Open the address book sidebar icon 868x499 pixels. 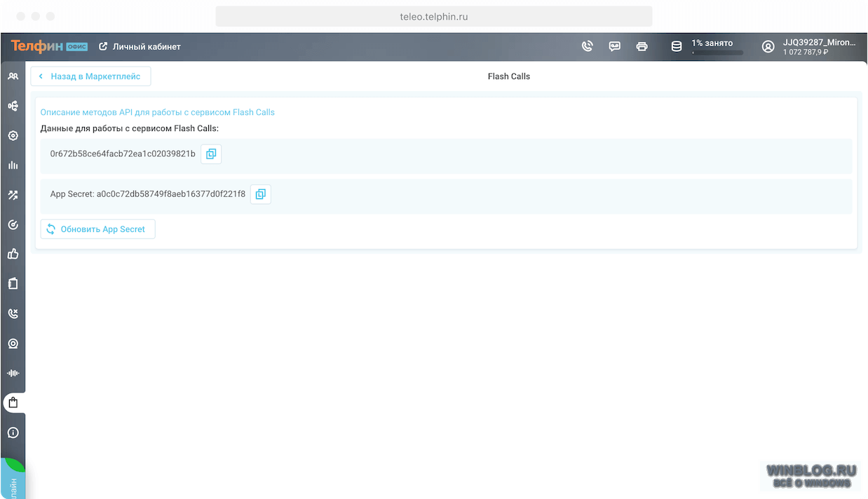pos(13,284)
